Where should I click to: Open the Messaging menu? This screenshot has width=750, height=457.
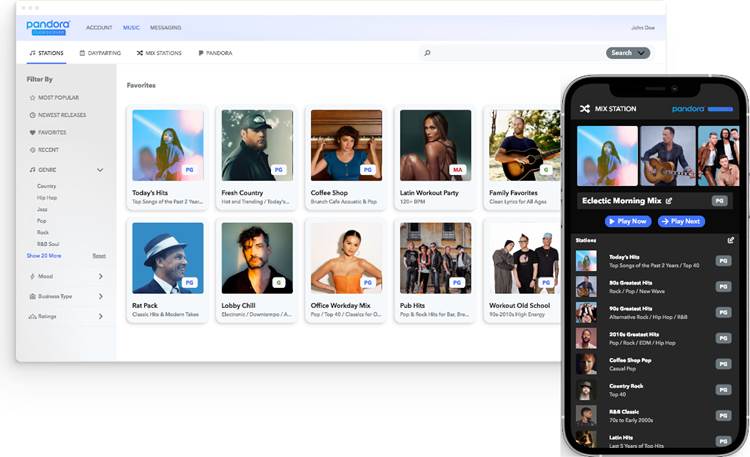[165, 28]
